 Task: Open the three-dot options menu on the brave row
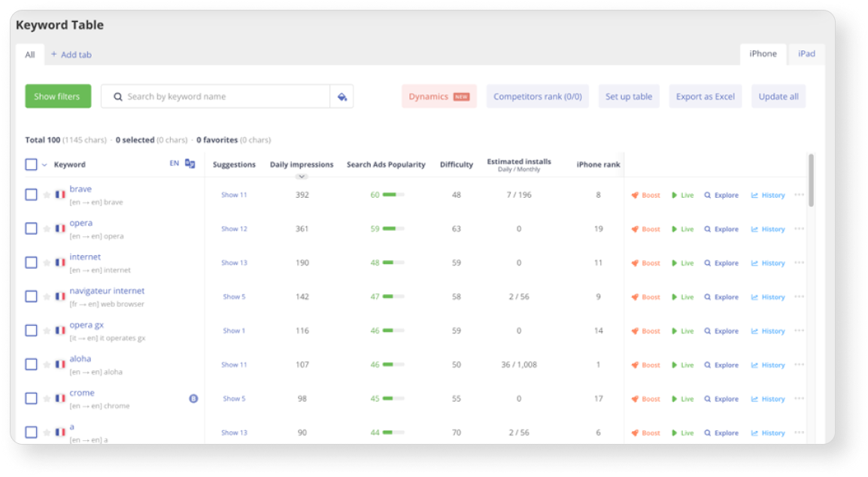pos(800,194)
